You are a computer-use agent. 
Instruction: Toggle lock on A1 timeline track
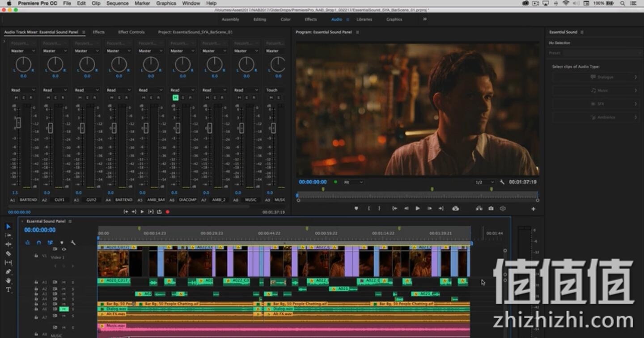(x=36, y=282)
